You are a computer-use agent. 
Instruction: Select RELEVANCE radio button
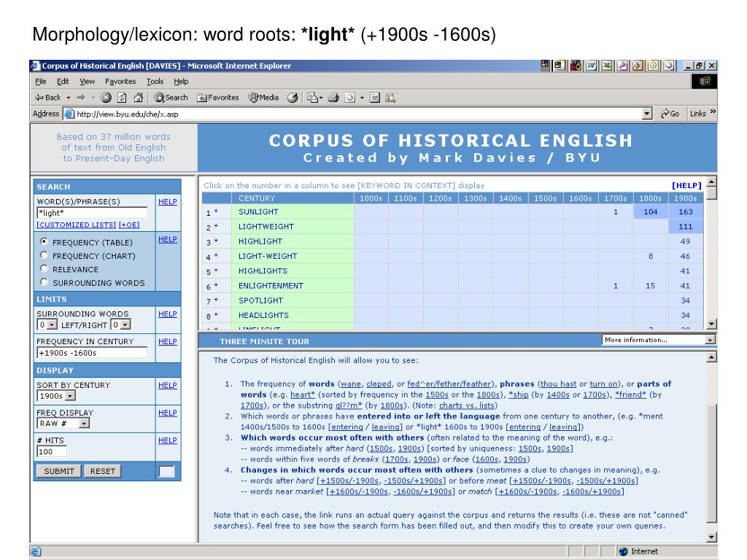click(x=44, y=268)
